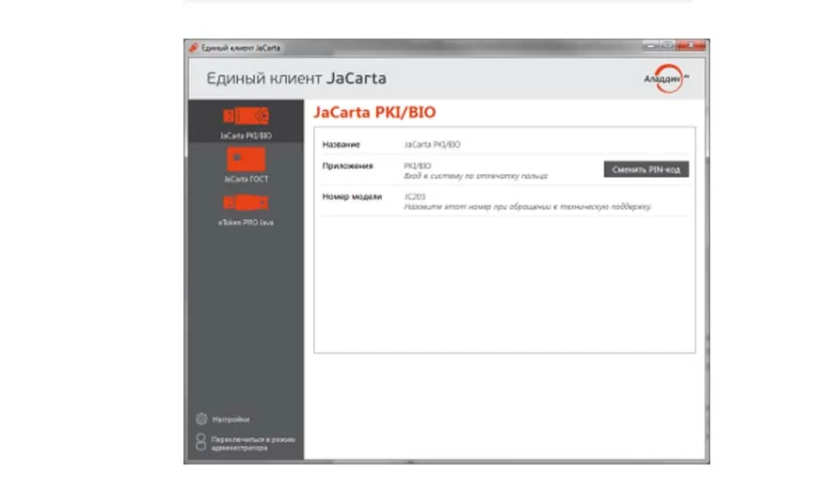Click the PKI/BIO application value
The height and width of the screenshot is (504, 826).
tap(417, 165)
